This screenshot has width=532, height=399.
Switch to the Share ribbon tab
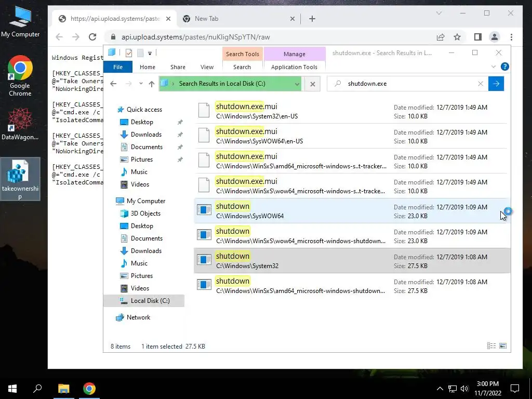click(178, 67)
